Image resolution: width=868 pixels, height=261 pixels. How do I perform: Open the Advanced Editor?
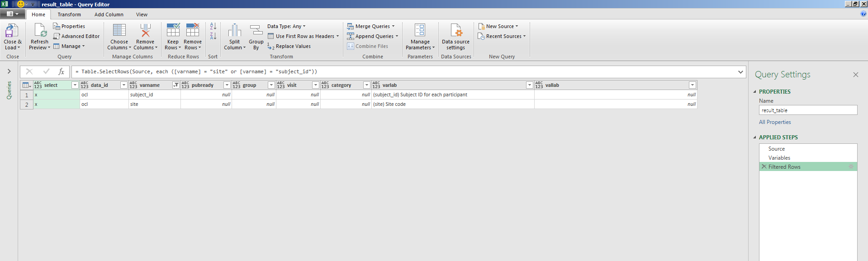(x=76, y=36)
